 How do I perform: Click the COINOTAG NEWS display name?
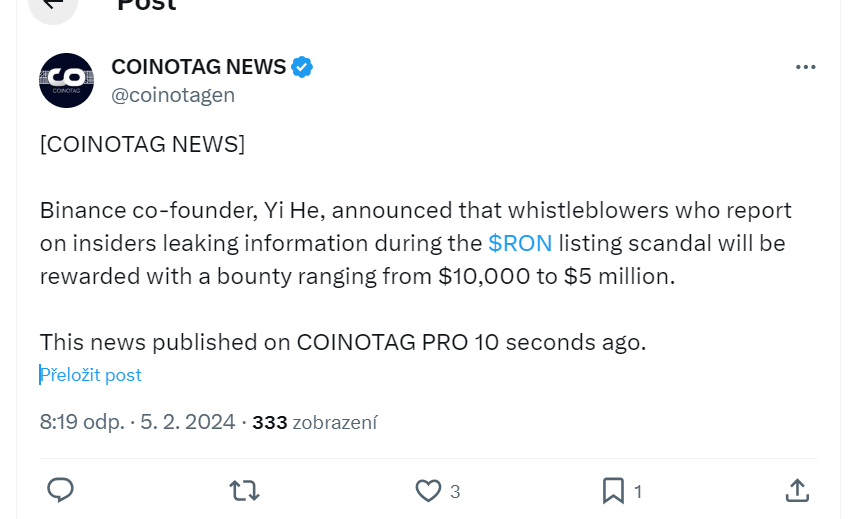[199, 67]
